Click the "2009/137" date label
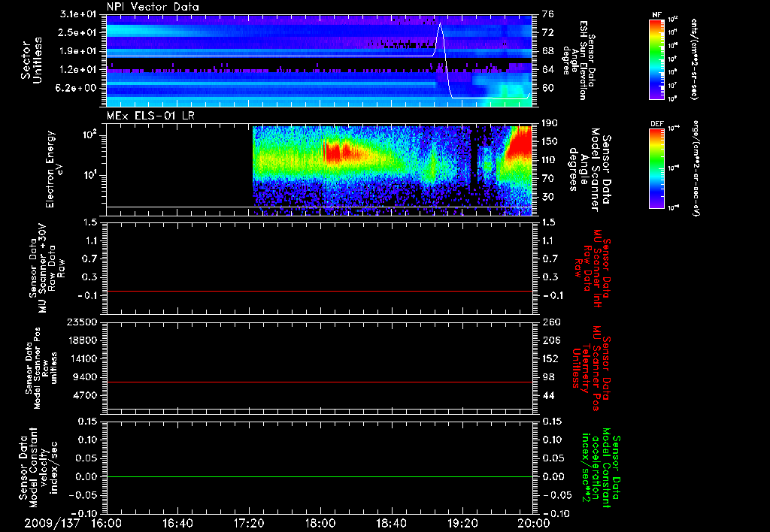 (x=52, y=523)
